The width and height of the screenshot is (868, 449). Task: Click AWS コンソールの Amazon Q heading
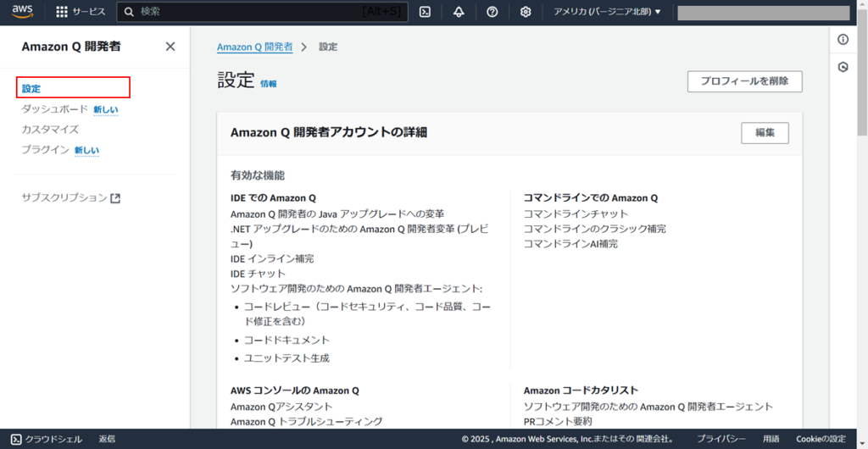click(x=294, y=391)
